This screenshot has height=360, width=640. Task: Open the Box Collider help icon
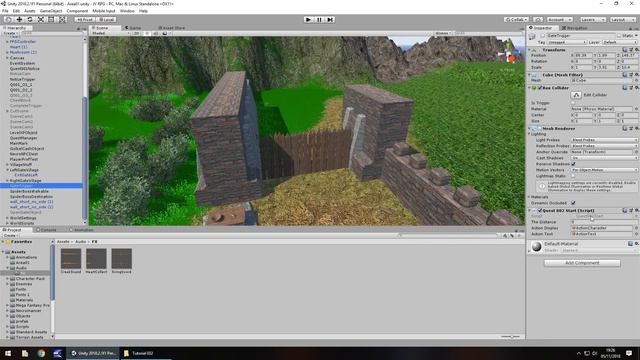tap(625, 88)
